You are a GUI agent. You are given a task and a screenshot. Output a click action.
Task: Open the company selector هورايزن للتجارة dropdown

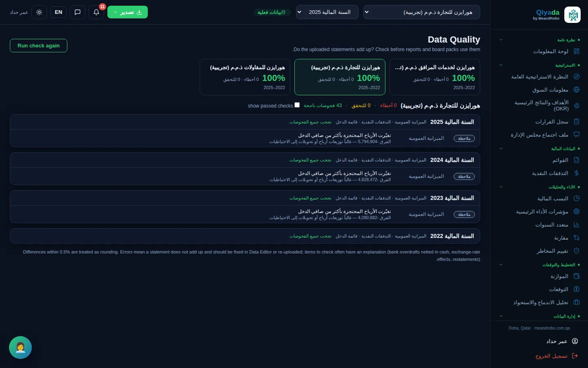point(422,12)
